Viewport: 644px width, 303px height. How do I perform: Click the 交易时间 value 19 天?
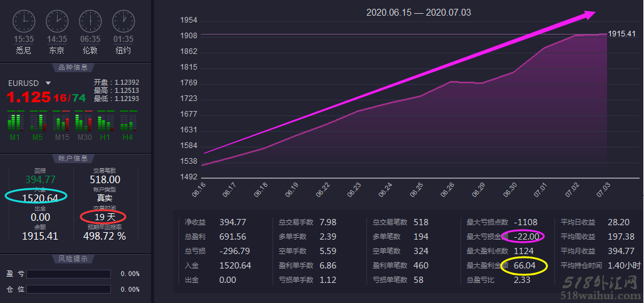pos(105,216)
